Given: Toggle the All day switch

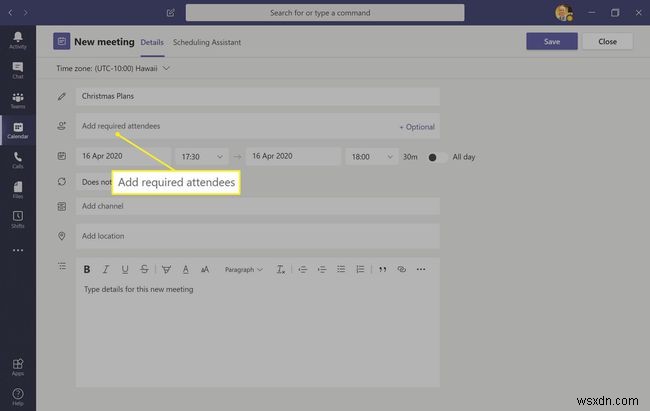Looking at the screenshot, I should coord(437,157).
